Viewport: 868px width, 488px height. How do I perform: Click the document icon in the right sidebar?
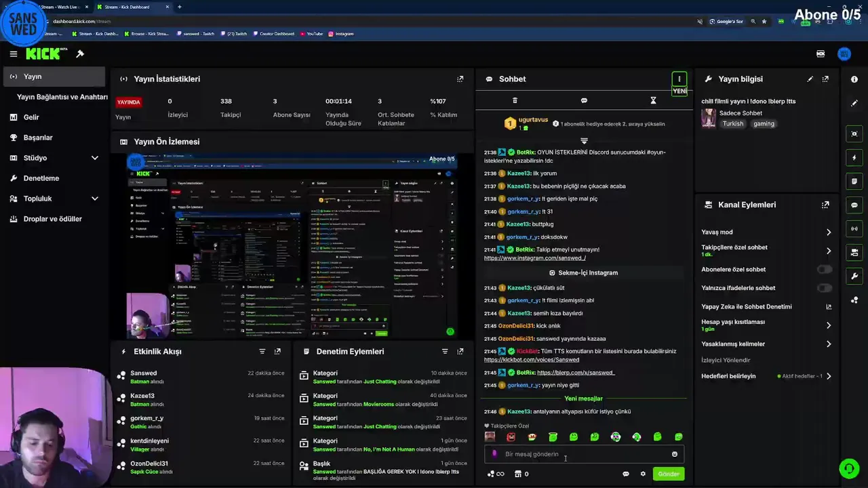pyautogui.click(x=854, y=181)
